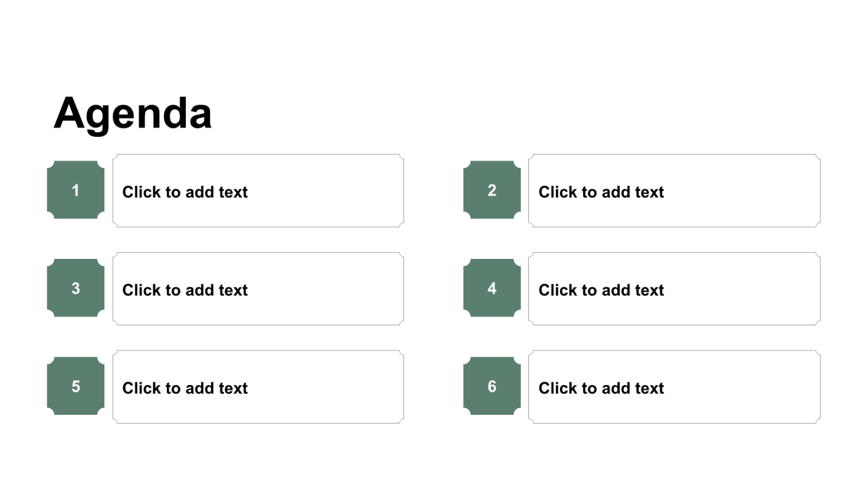Click the text placeholder beside badge 1

258,190
